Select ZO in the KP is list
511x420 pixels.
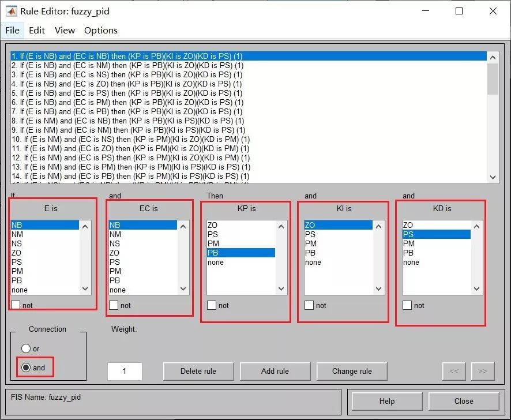(x=241, y=225)
